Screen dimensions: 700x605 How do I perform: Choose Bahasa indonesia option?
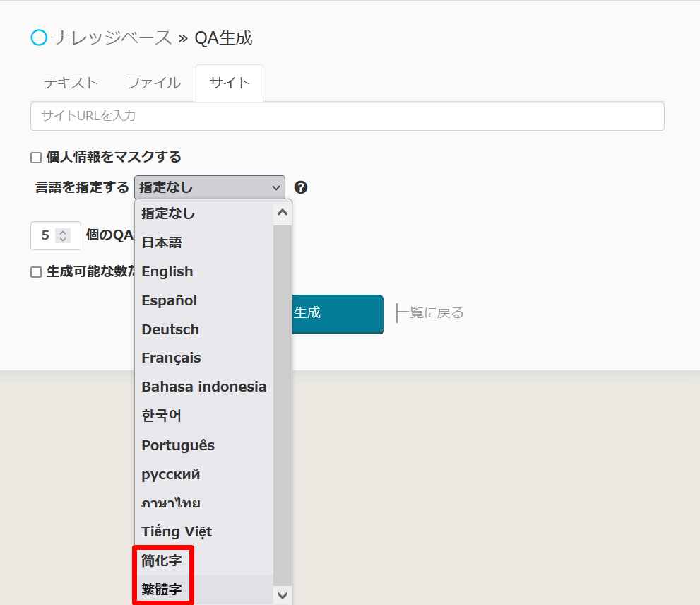204,387
